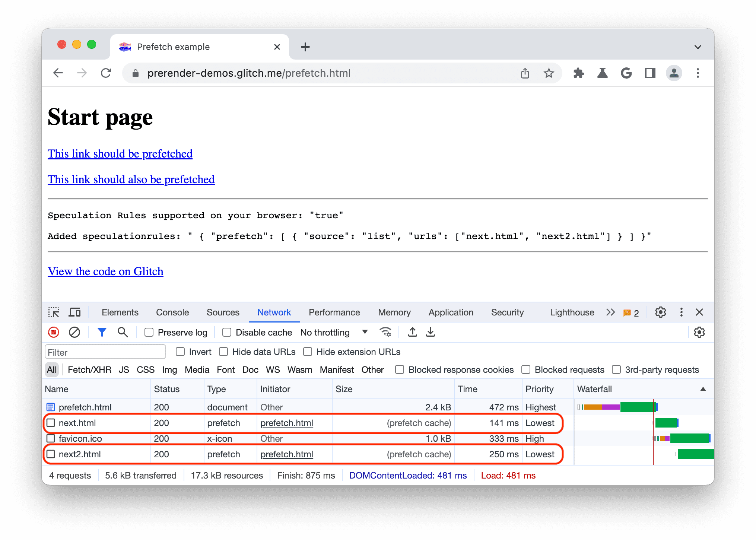Click the DevTools vertical ellipsis menu icon
The height and width of the screenshot is (540, 756).
tap(681, 312)
